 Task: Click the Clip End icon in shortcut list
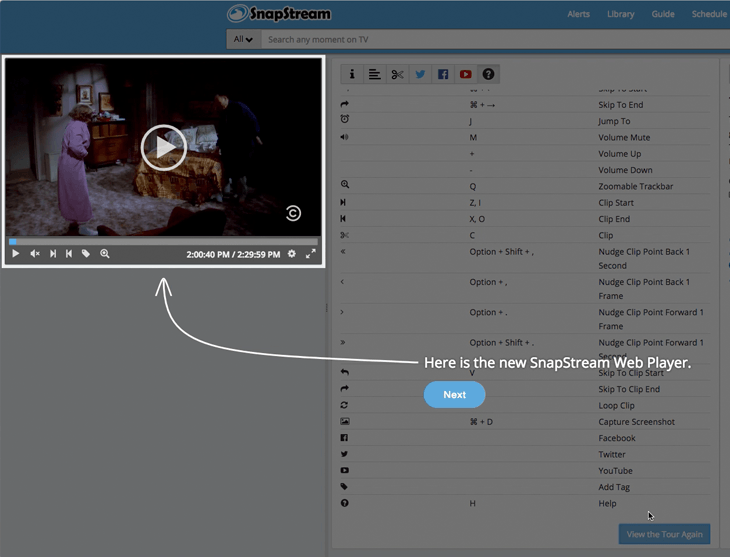(343, 218)
